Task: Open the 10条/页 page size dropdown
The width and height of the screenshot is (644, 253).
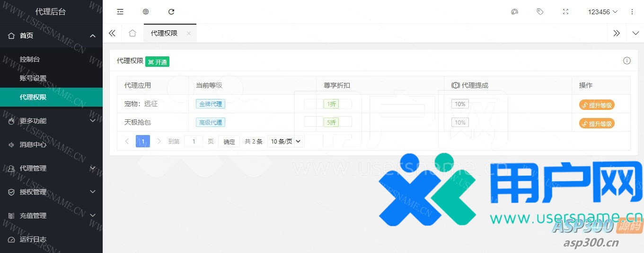Action: pos(285,141)
